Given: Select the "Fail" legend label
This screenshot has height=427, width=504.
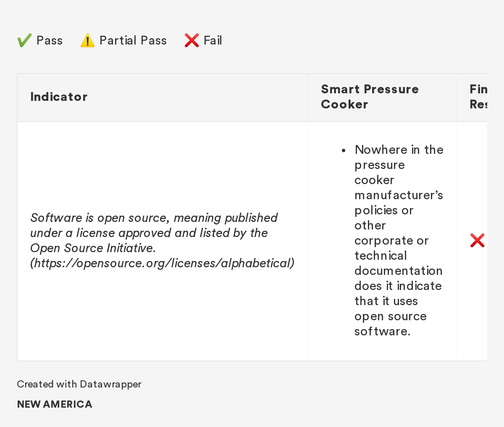Looking at the screenshot, I should click(213, 40).
